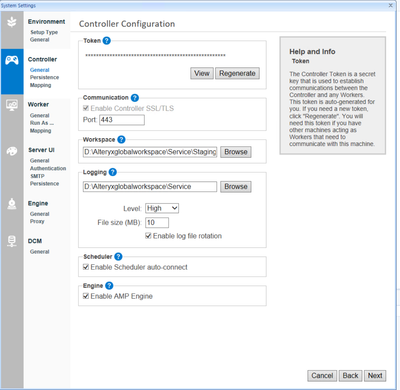This screenshot has height=390, width=400.
Task: Click the Worker section heading
Action: pyautogui.click(x=38, y=104)
